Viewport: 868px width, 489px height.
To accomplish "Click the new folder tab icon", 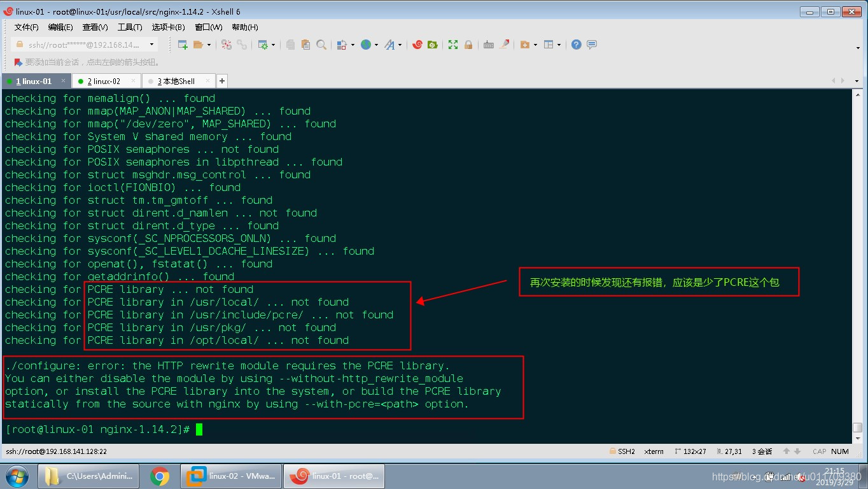I will tap(525, 45).
